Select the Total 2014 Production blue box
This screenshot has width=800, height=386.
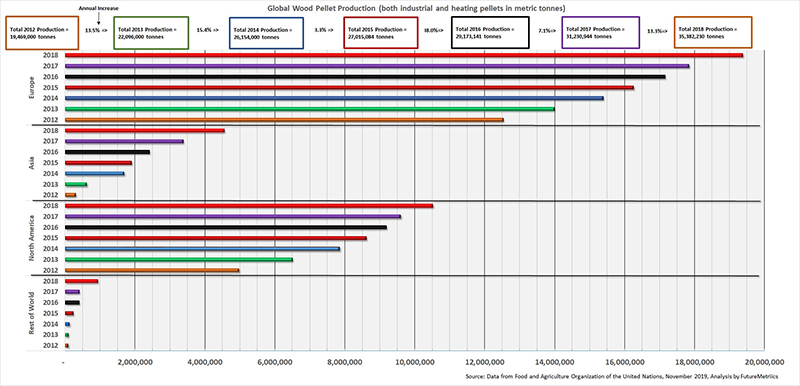pyautogui.click(x=266, y=33)
